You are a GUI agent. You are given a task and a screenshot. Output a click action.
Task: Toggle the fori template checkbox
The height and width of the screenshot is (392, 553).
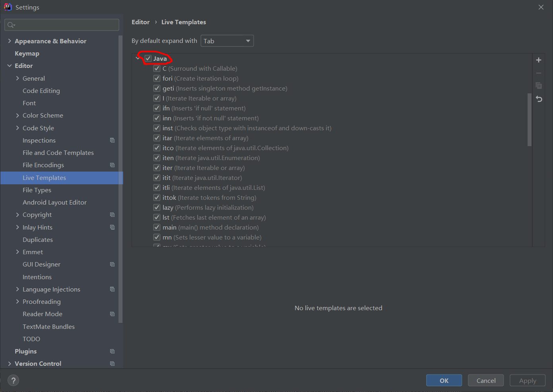157,78
